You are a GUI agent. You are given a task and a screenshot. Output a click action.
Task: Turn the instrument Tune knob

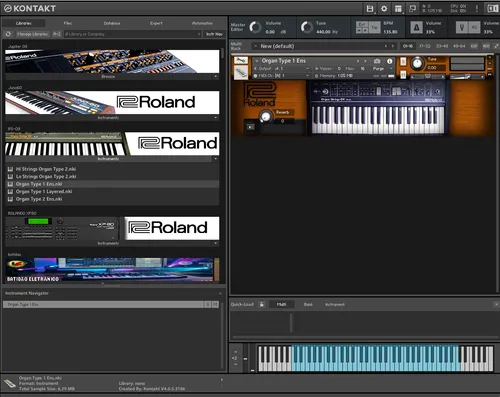pos(417,63)
